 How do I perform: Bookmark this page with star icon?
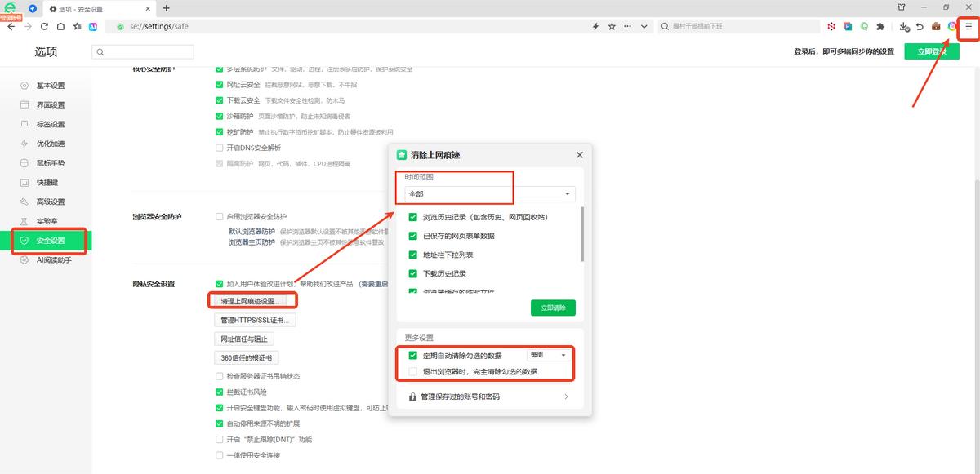coord(612,26)
